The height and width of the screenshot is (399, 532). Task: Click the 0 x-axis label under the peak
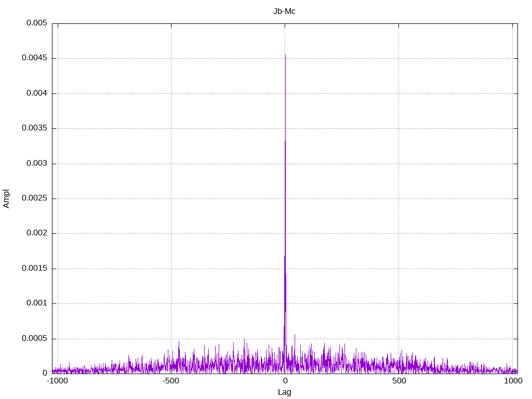(285, 381)
